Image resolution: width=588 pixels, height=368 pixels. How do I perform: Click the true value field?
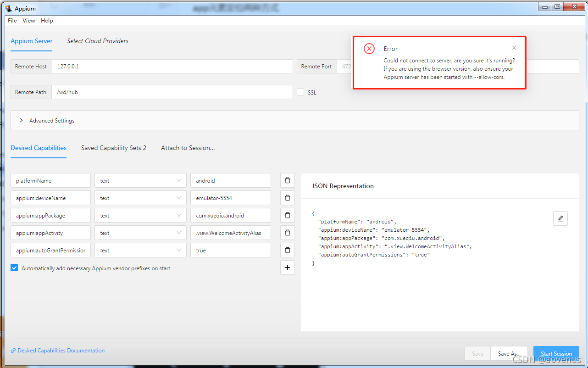pos(231,250)
